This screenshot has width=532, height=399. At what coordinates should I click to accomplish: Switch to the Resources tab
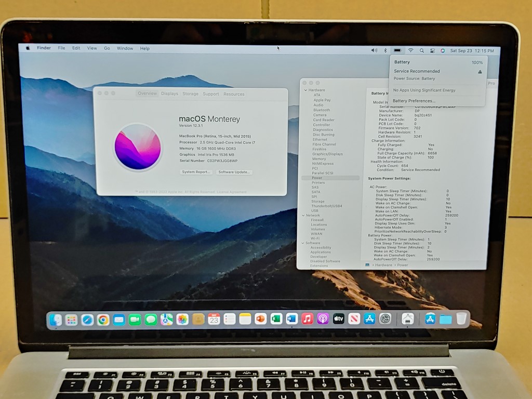pyautogui.click(x=234, y=94)
